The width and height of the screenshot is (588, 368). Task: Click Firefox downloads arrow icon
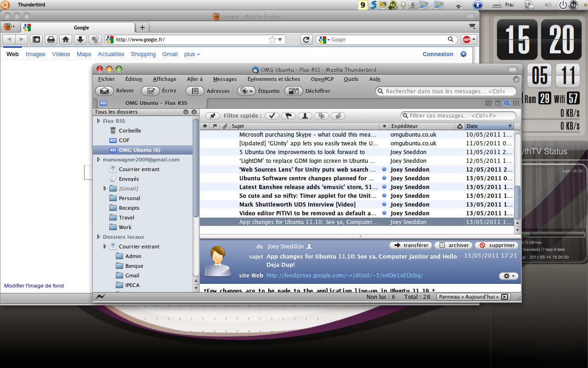tap(80, 40)
